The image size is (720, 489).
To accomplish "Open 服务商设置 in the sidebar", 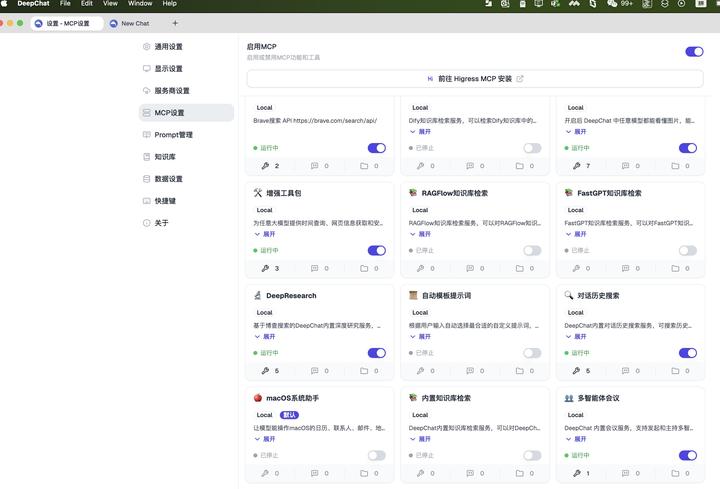I will coord(186,90).
